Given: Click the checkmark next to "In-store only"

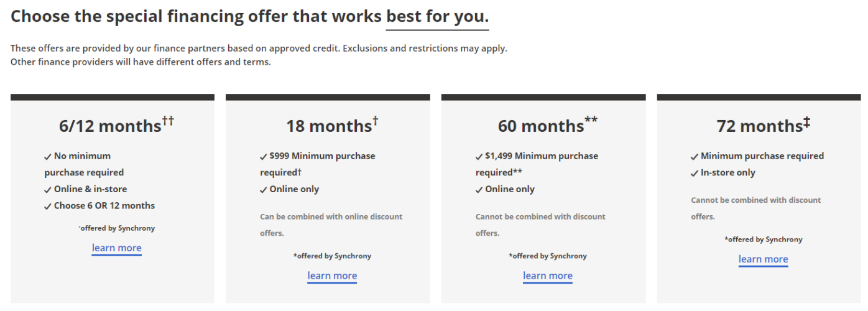Looking at the screenshot, I should click(695, 174).
